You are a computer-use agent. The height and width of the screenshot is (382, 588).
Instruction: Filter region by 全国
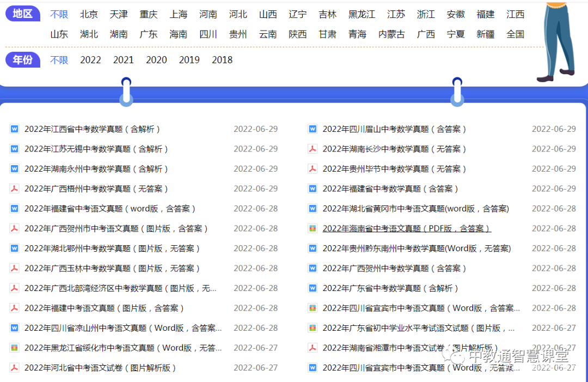pos(515,34)
